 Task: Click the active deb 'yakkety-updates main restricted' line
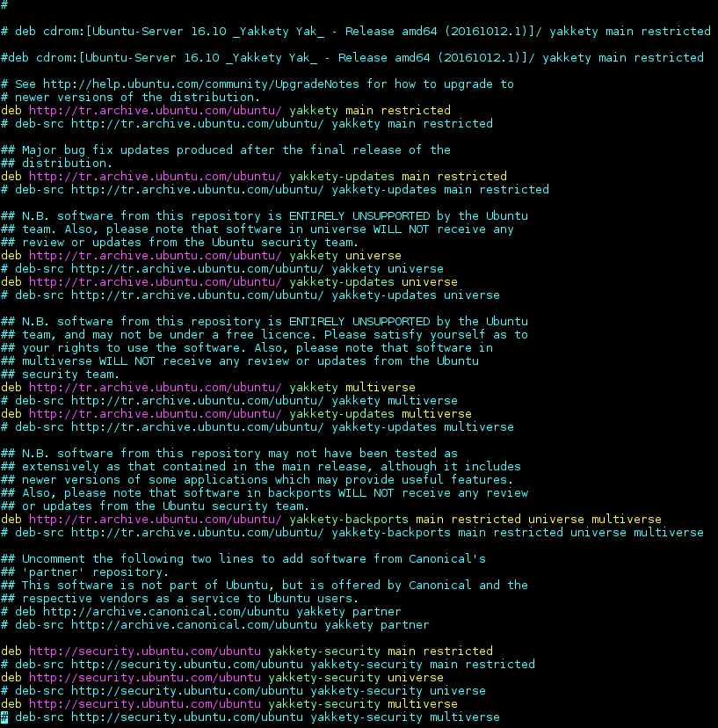coord(254,177)
